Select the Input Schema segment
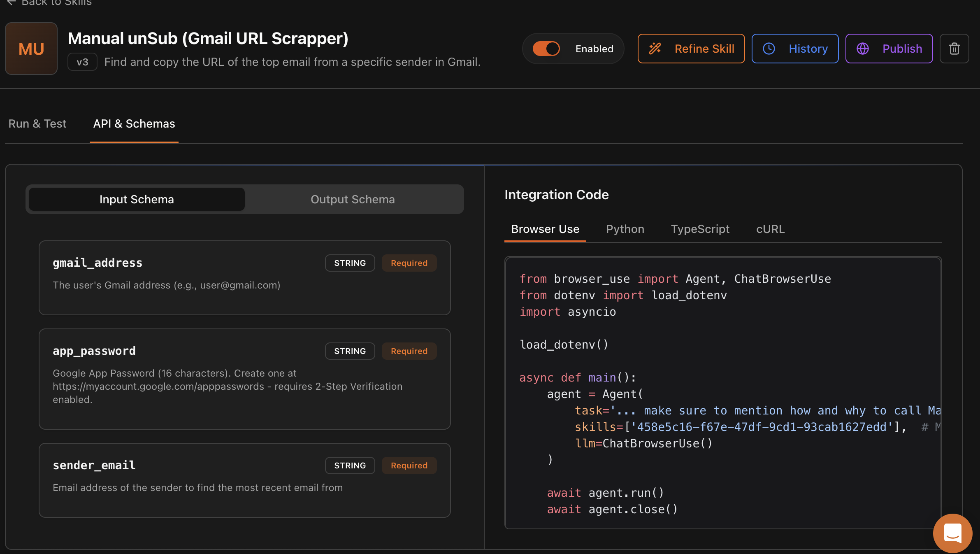The width and height of the screenshot is (980, 554). pyautogui.click(x=137, y=199)
